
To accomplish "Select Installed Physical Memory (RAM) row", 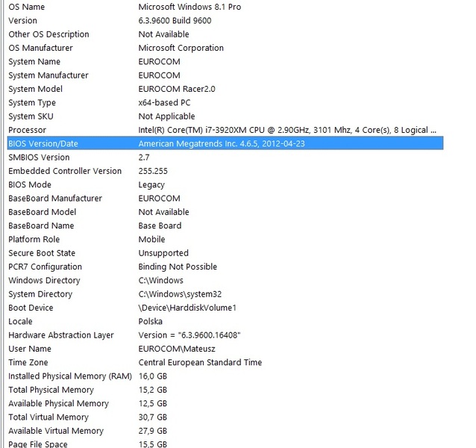I will 225,376.
